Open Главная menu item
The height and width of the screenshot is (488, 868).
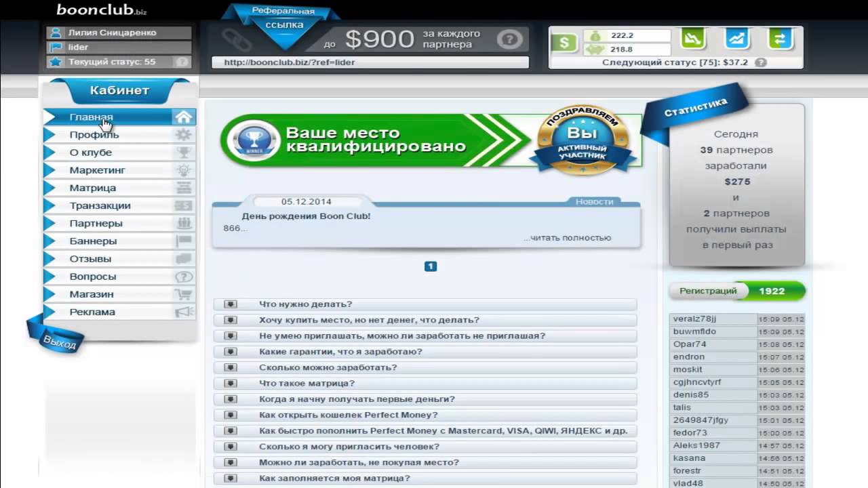coord(119,117)
